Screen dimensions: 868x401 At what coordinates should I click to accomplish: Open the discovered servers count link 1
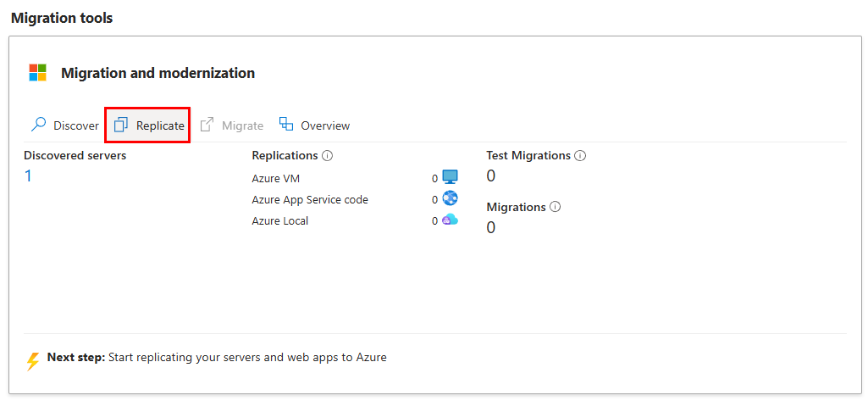point(28,176)
